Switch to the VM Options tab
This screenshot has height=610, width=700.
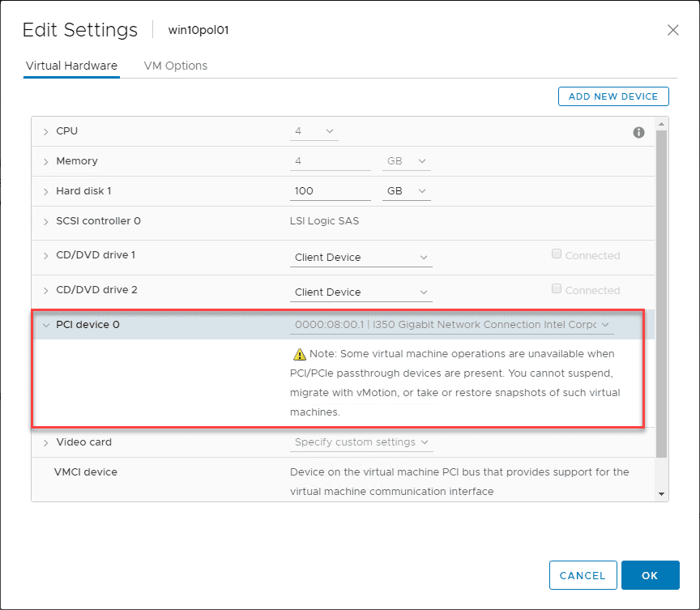pyautogui.click(x=175, y=66)
